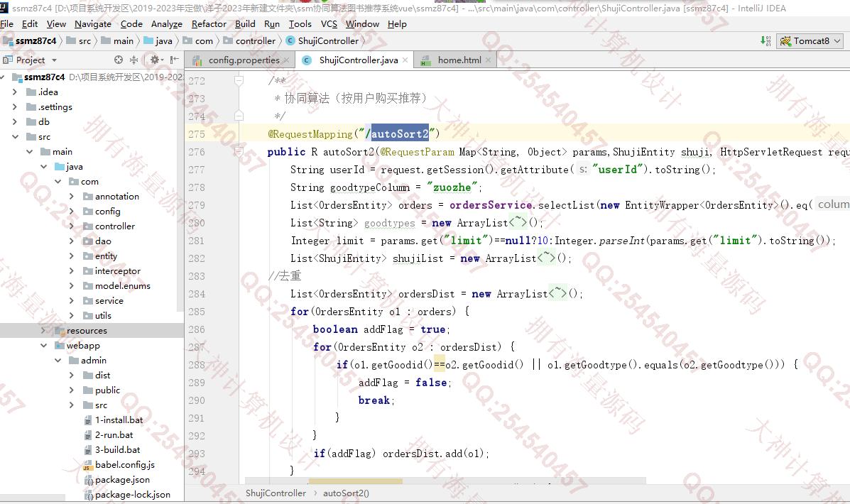The width and height of the screenshot is (850, 504).
Task: Click the ssmz87c4 breadcrumb
Action: (31, 40)
